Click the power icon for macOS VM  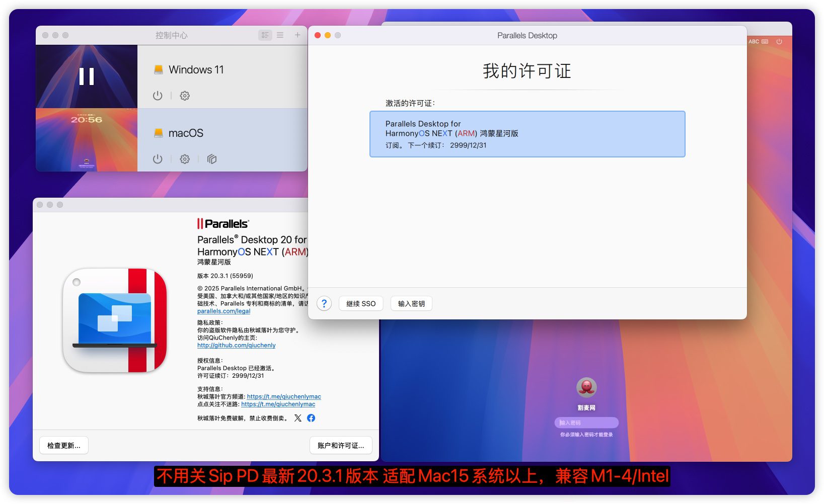tap(158, 159)
